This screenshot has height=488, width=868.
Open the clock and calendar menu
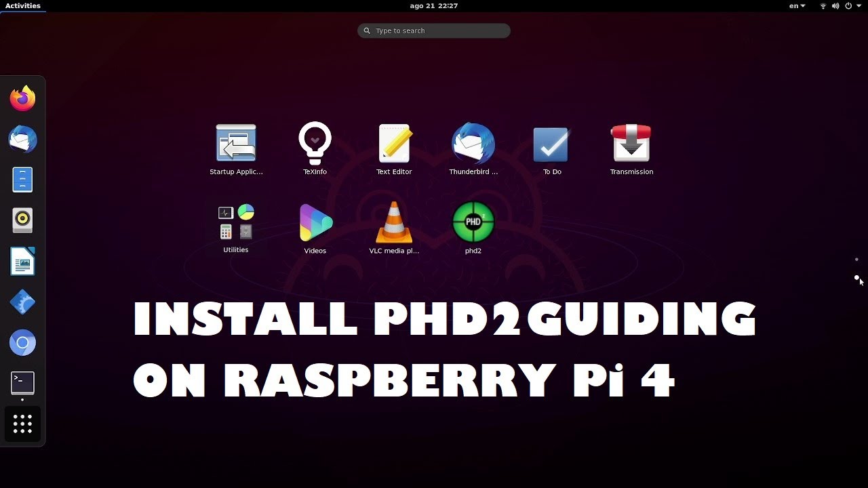[x=434, y=5]
